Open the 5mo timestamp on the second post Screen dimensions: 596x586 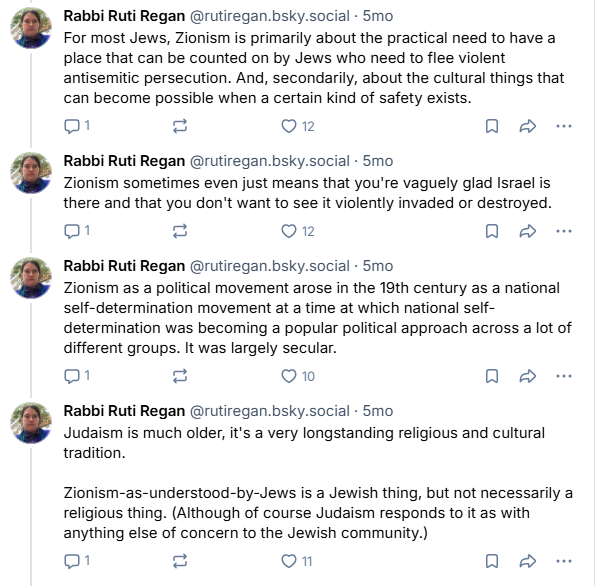(x=377, y=161)
